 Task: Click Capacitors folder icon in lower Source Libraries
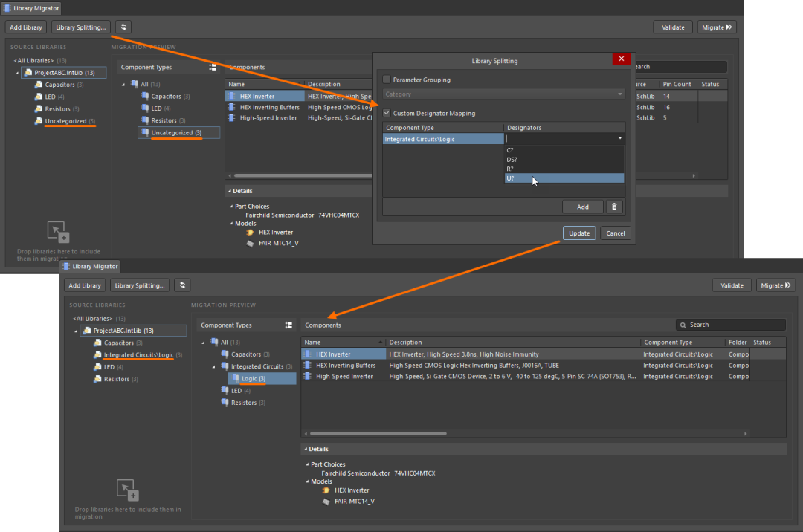[x=97, y=343]
